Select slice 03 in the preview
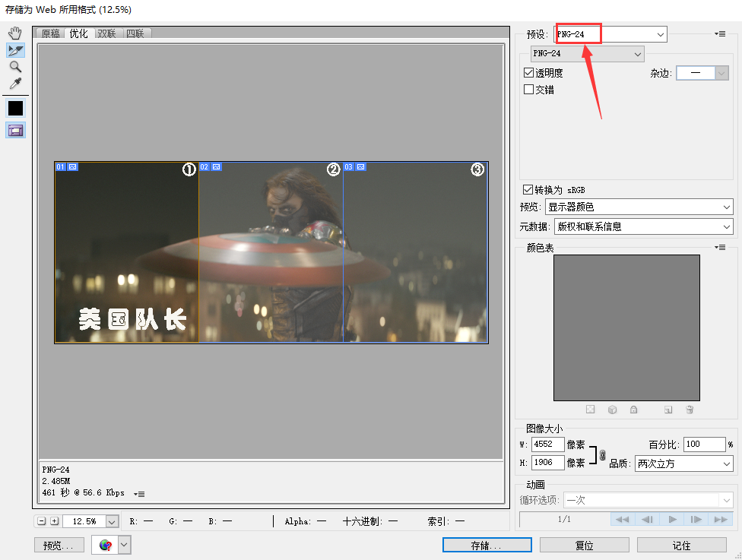742x560 pixels. [416, 252]
